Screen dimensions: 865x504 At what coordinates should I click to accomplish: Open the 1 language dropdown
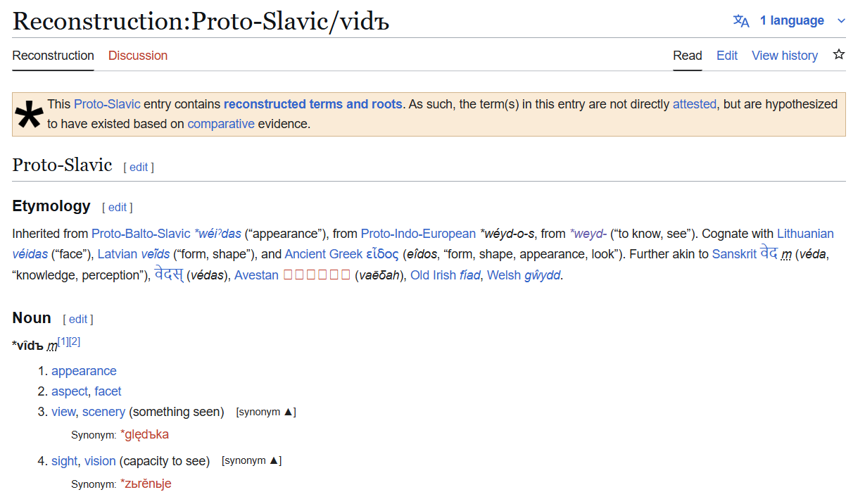pos(790,20)
